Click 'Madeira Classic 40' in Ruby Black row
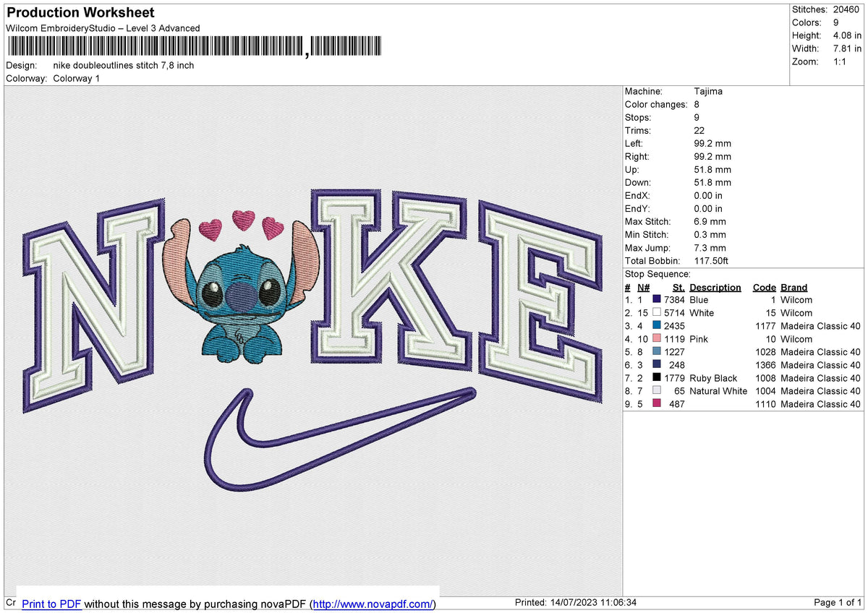The width and height of the screenshot is (868, 613). [x=820, y=378]
